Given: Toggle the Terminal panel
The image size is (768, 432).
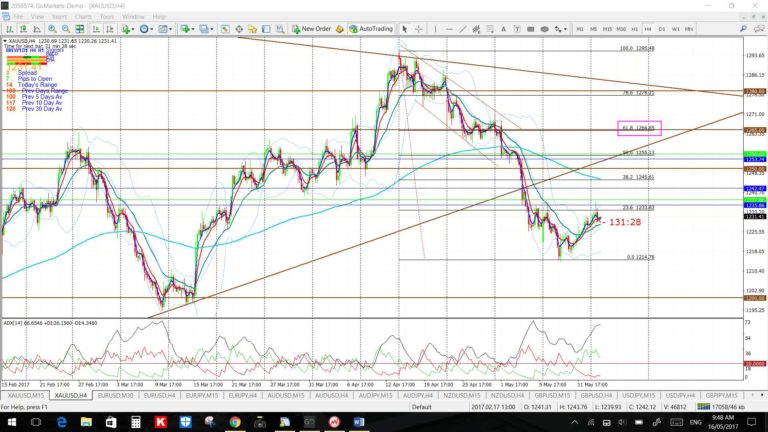Looking at the screenshot, I should coord(266,29).
